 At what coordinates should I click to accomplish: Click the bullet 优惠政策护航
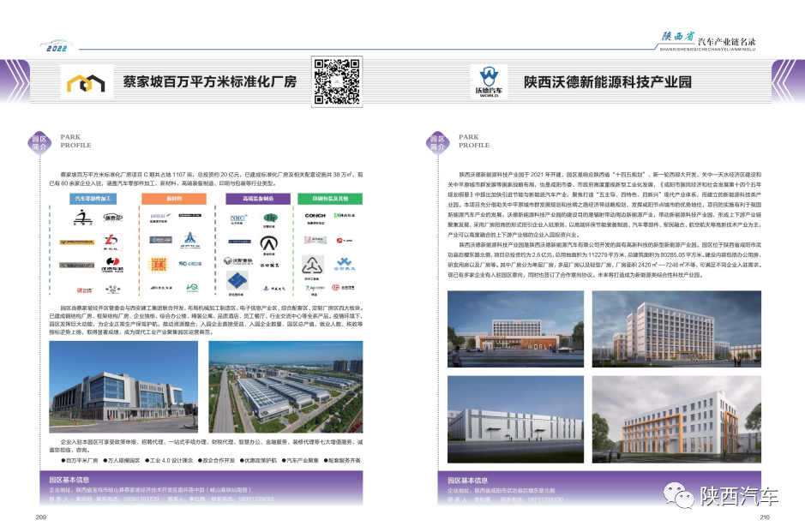(258, 460)
